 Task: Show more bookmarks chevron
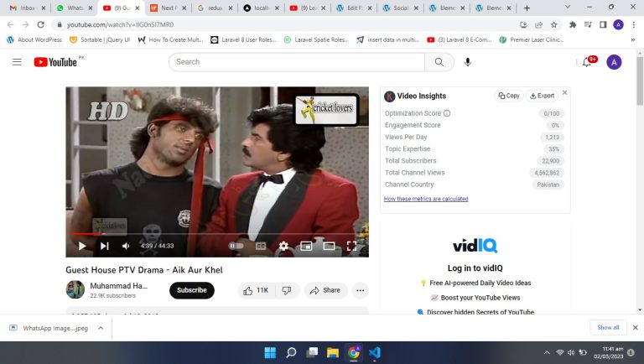[x=633, y=40]
